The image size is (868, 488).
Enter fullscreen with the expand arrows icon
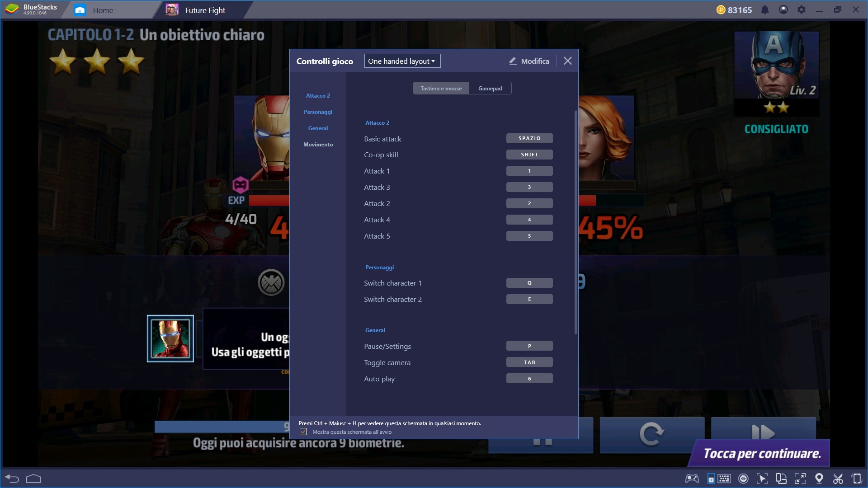click(x=800, y=479)
